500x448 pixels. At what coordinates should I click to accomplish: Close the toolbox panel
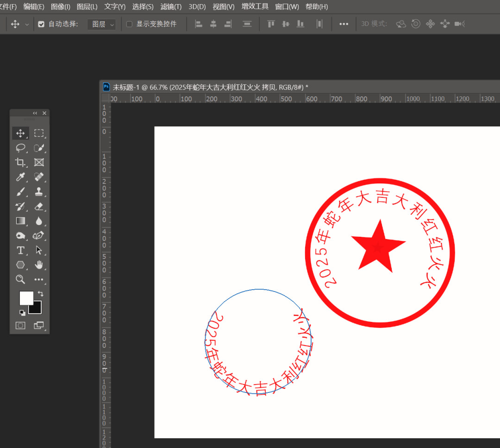44,113
